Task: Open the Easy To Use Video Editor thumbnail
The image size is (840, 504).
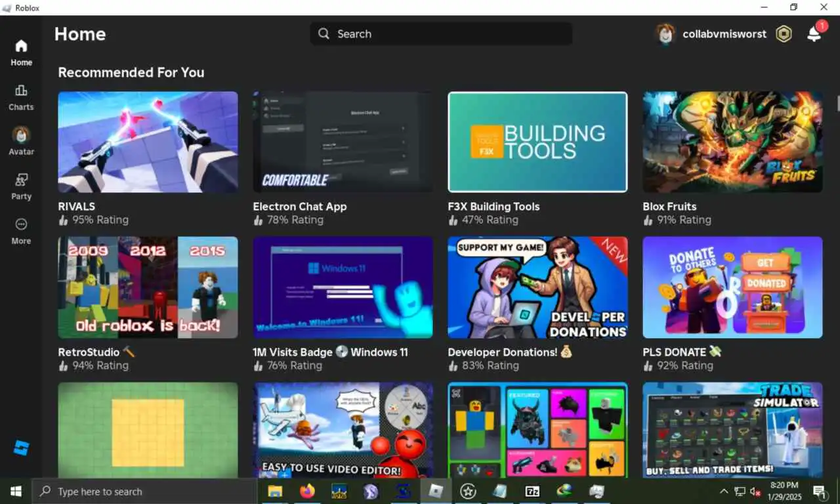Action: 343,430
